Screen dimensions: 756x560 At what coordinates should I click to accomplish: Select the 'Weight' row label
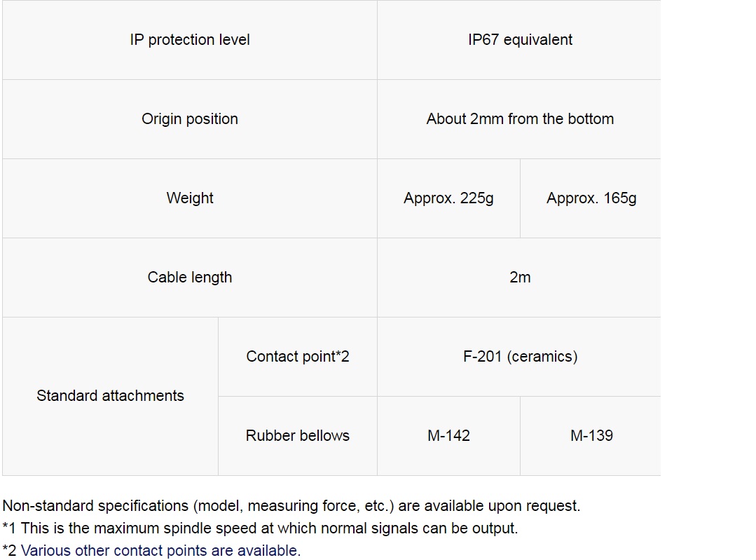[190, 198]
